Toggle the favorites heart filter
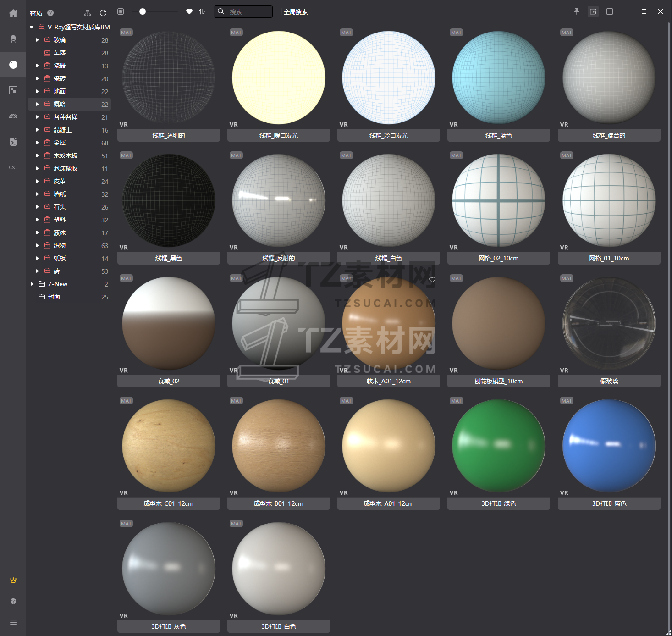672x636 pixels. pos(189,11)
